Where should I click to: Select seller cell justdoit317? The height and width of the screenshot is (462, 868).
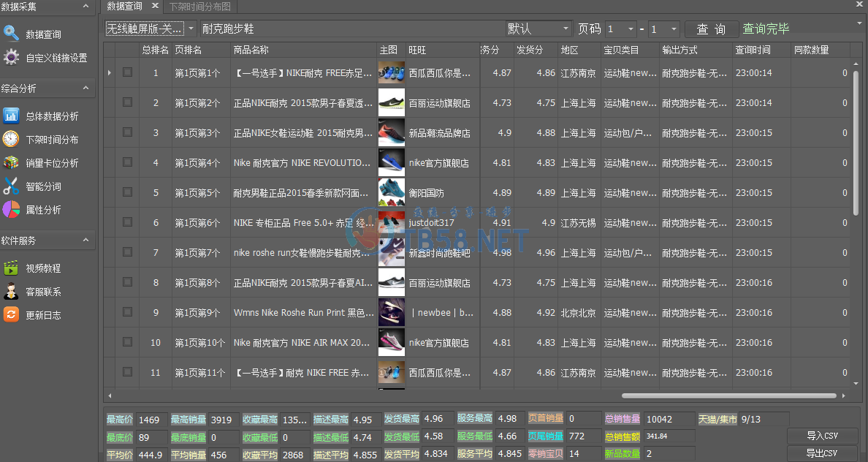click(x=442, y=223)
